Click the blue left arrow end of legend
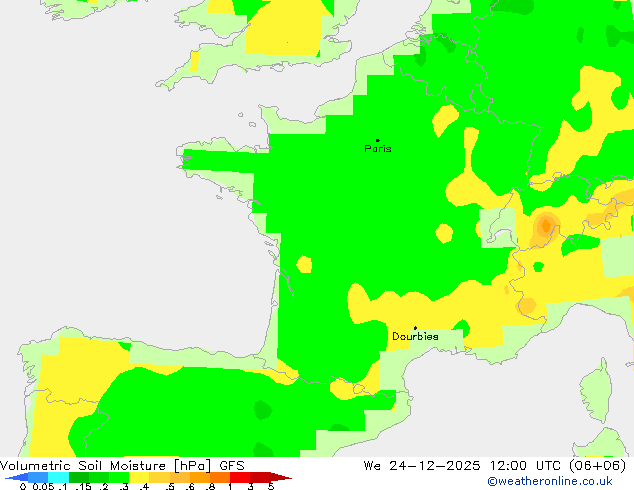The image size is (634, 490). coord(16,477)
